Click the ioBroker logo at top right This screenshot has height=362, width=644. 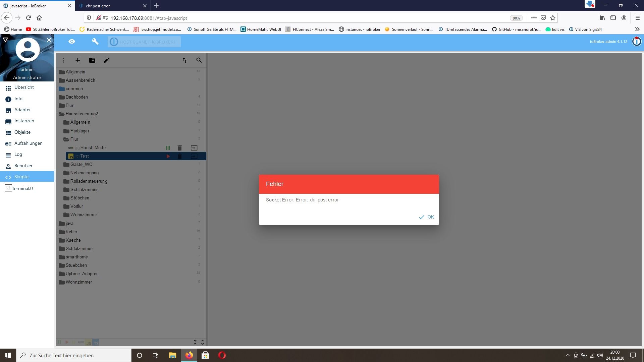pos(636,42)
